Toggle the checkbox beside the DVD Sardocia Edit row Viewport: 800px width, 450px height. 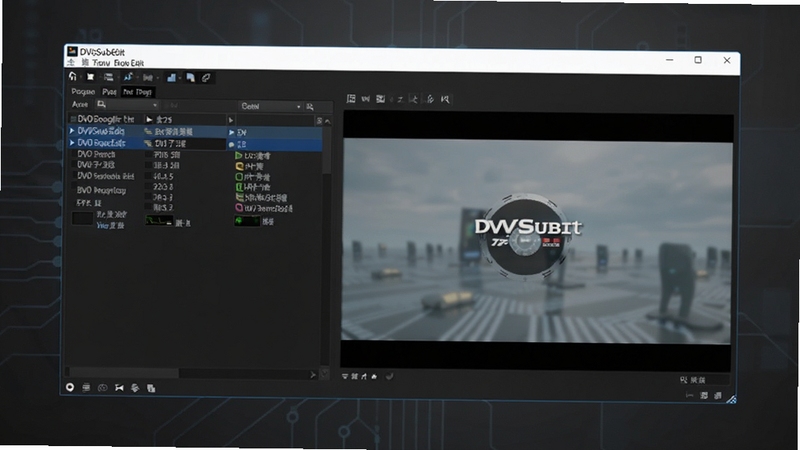point(73,176)
